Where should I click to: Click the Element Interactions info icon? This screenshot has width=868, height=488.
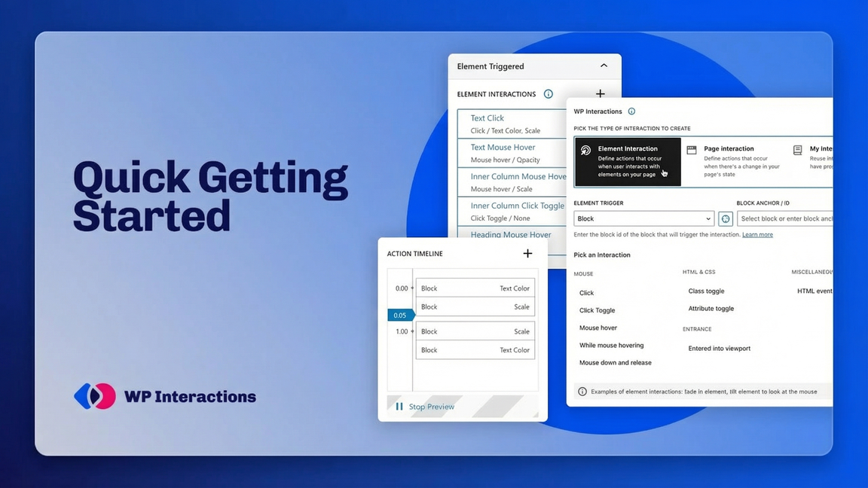click(548, 94)
